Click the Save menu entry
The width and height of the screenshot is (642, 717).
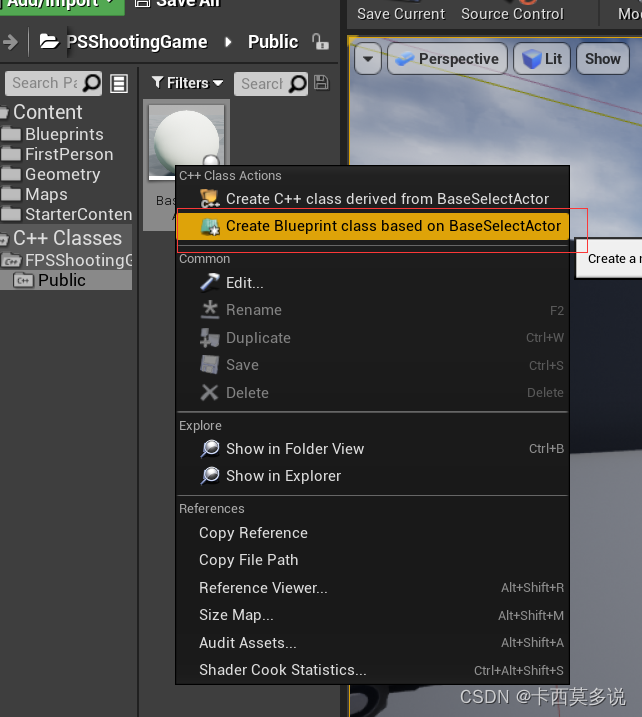click(373, 365)
